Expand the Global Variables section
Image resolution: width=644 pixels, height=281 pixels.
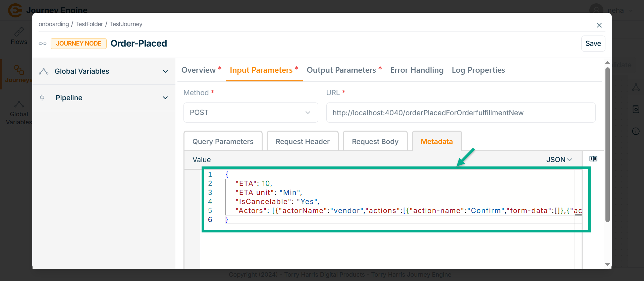[165, 71]
